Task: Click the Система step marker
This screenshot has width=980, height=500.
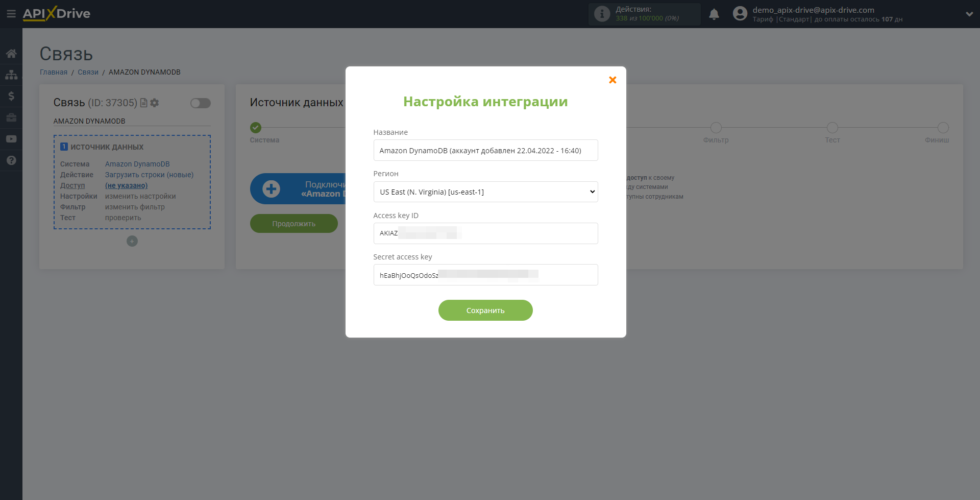Action: 256,128
